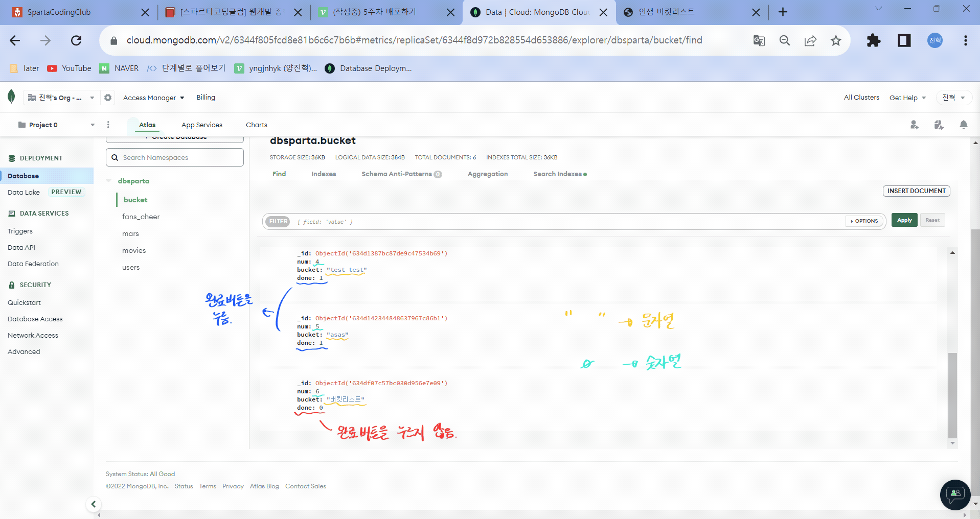
Task: Apply the query filter
Action: tap(904, 220)
